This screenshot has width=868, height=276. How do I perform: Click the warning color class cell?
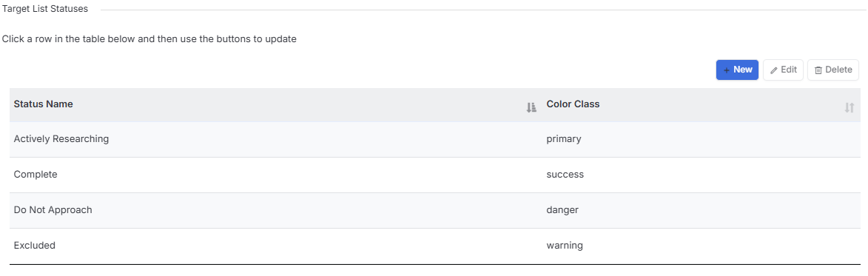click(701, 246)
